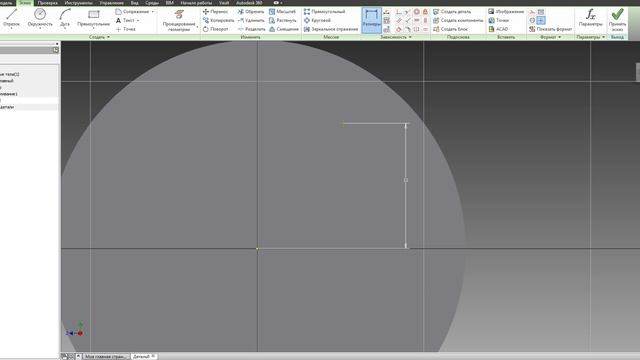Select the Смещение (Offset) tool
This screenshot has height=360, width=640.
coord(284,29)
